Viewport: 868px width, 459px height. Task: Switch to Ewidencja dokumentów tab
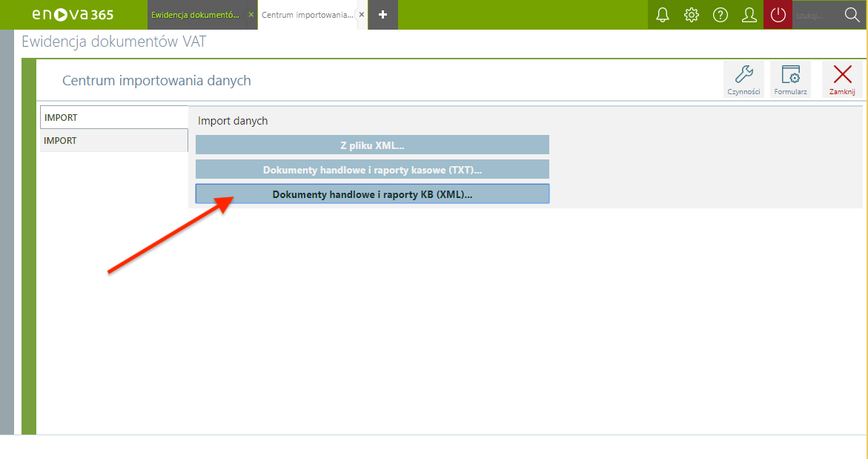point(195,15)
